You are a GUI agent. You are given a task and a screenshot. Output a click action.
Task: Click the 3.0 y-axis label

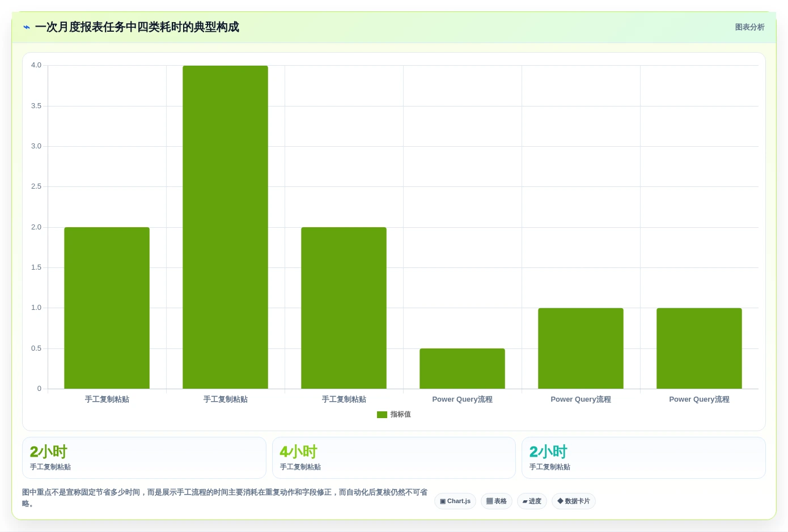point(36,146)
